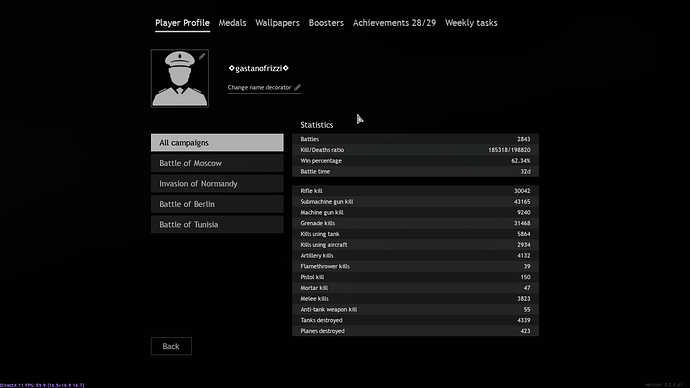Click the Tanks destroyed row
The width and height of the screenshot is (690, 388).
(x=415, y=320)
